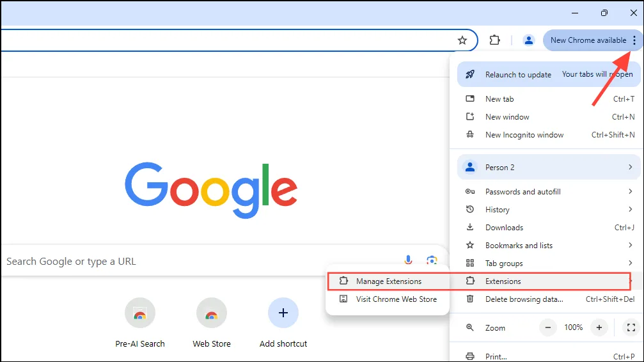
Task: Decrease zoom with the minus button
Action: coord(548,327)
